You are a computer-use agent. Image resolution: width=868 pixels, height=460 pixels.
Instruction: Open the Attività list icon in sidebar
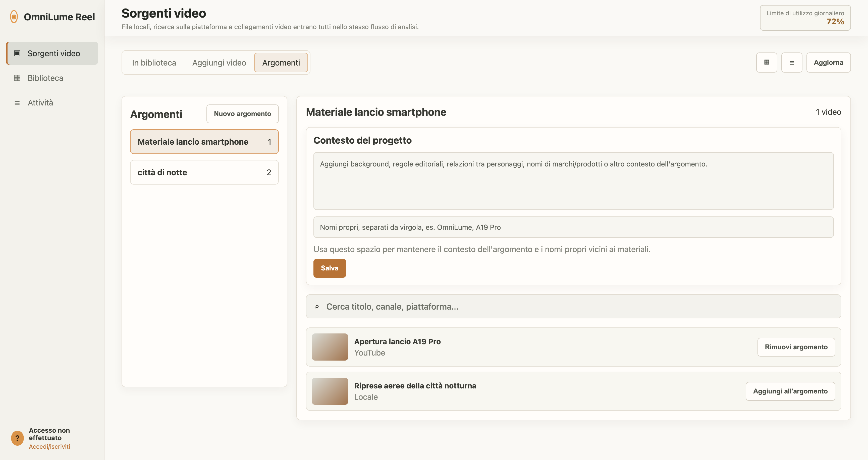17,103
